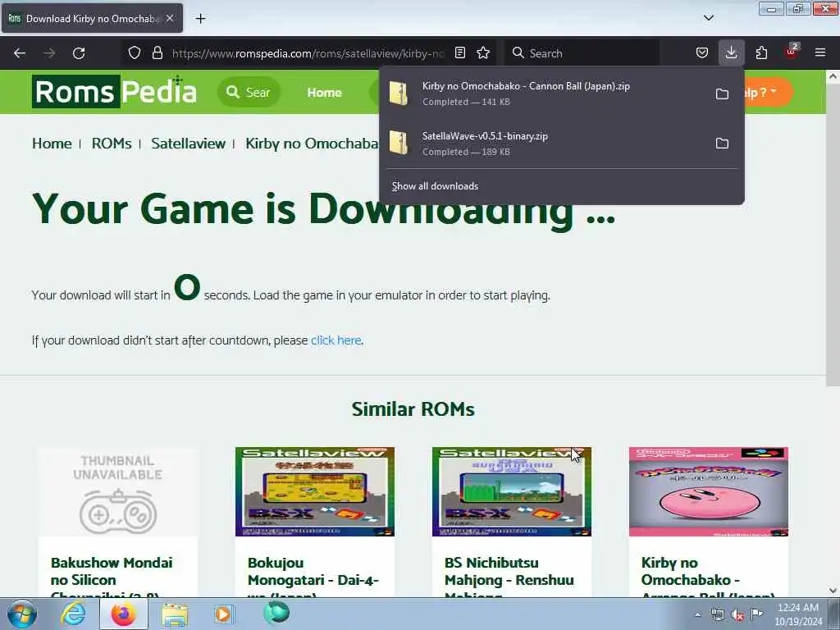Launch Internet Explorer from the taskbar
The image size is (840, 630).
pos(73,614)
